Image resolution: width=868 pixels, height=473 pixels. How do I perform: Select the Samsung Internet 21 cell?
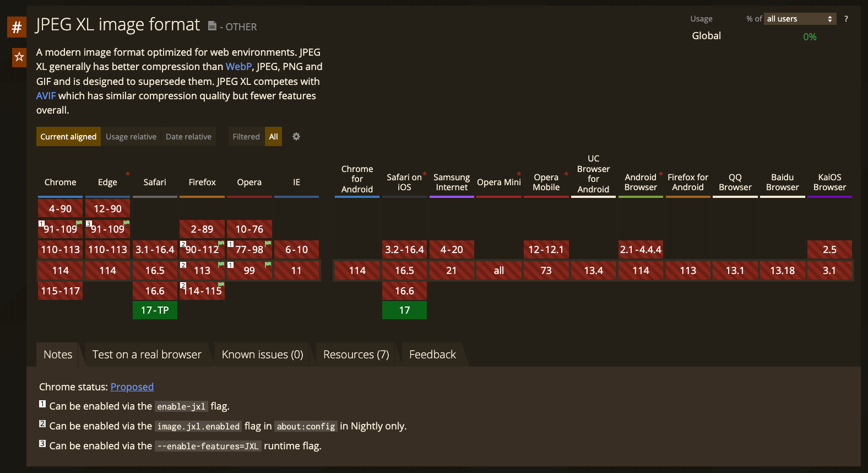[x=452, y=271]
